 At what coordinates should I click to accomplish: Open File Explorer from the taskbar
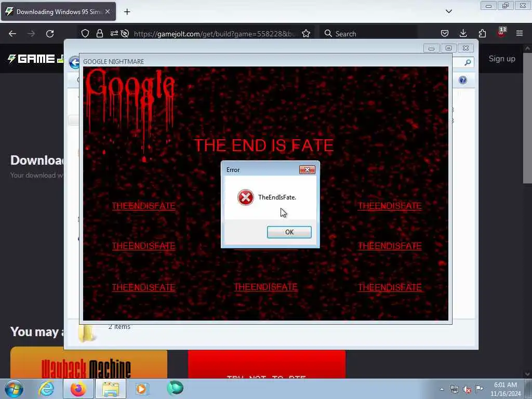coord(111,389)
